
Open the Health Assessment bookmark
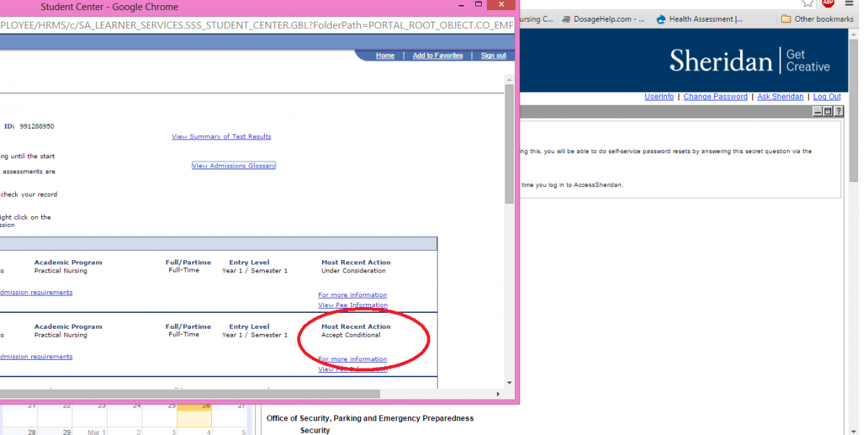coord(699,20)
